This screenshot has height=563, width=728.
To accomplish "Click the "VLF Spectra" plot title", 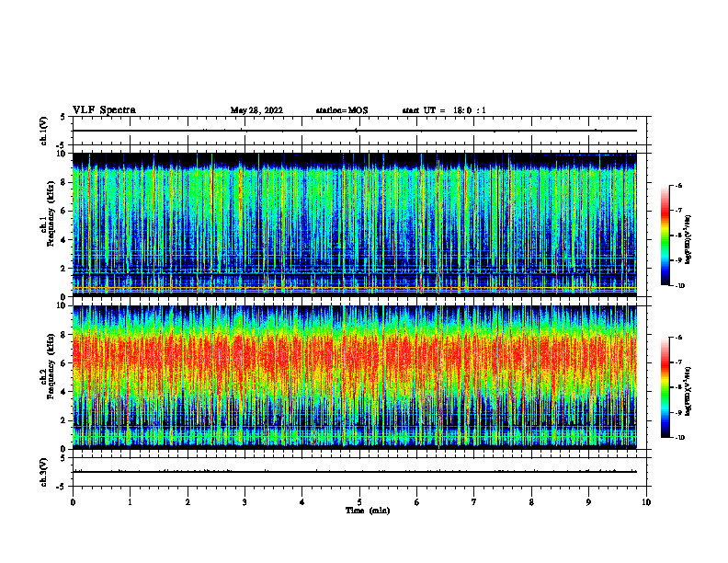I will click(x=104, y=110).
